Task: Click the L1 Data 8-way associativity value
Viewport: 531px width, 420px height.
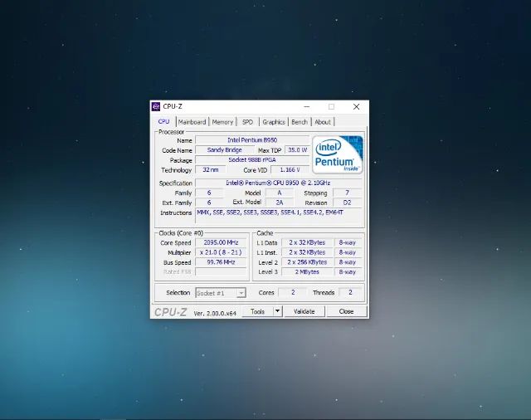Action: tap(348, 242)
